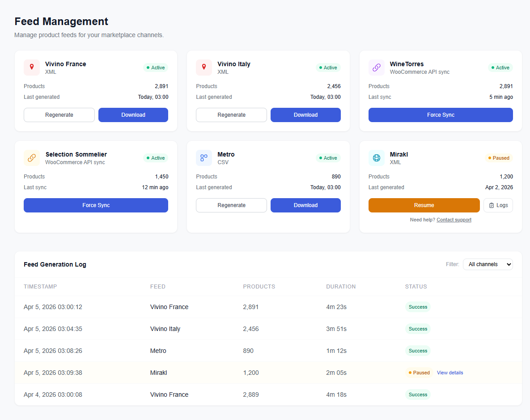The height and width of the screenshot is (420, 530).
Task: Click the 4m 18s duration cell
Action: 336,395
